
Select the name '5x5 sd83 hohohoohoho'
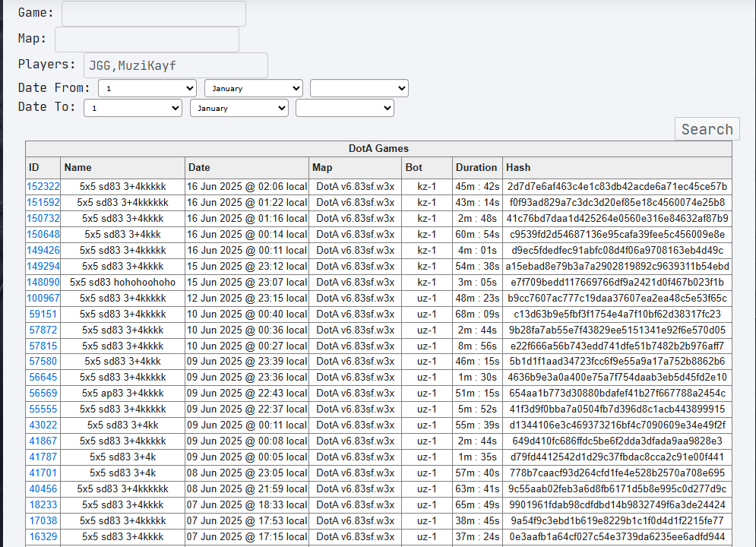[x=122, y=282]
